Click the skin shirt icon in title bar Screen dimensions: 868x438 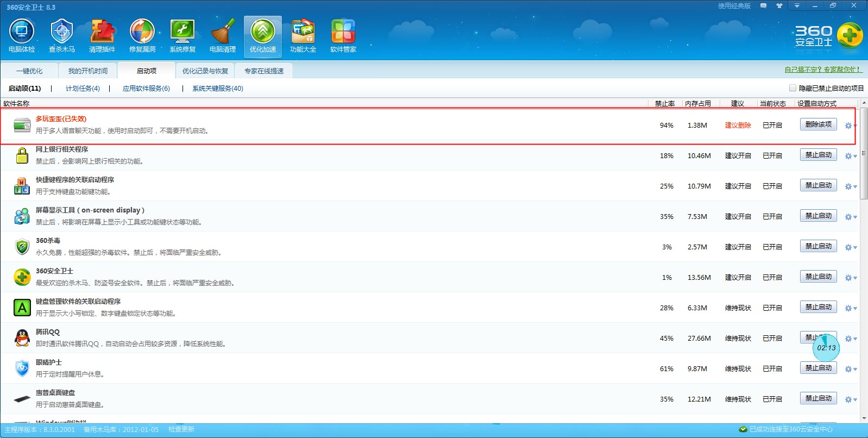779,6
